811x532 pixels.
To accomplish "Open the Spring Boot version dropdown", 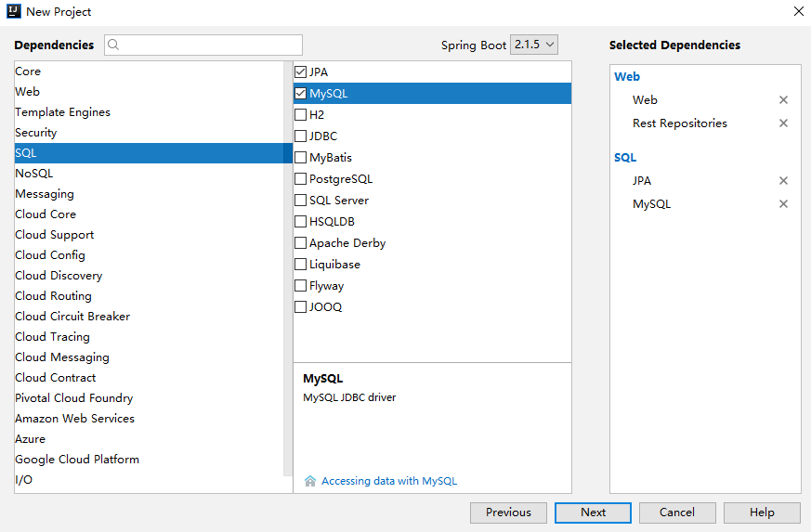I will 534,45.
